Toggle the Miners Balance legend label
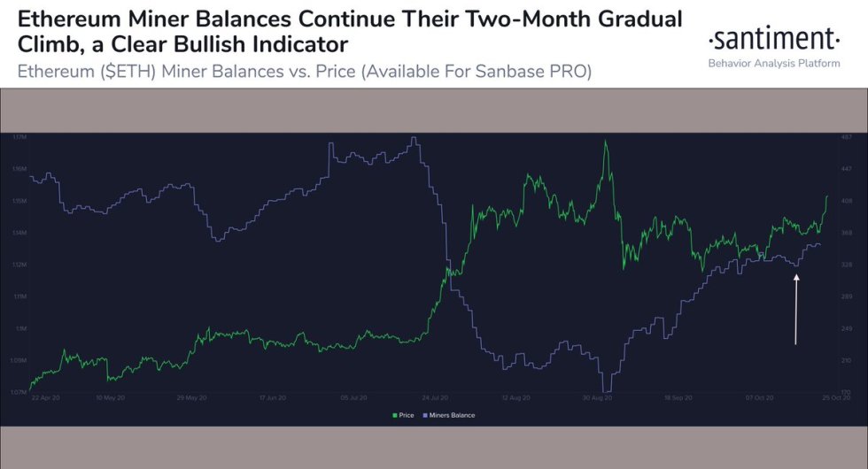The image size is (868, 469). point(451,415)
